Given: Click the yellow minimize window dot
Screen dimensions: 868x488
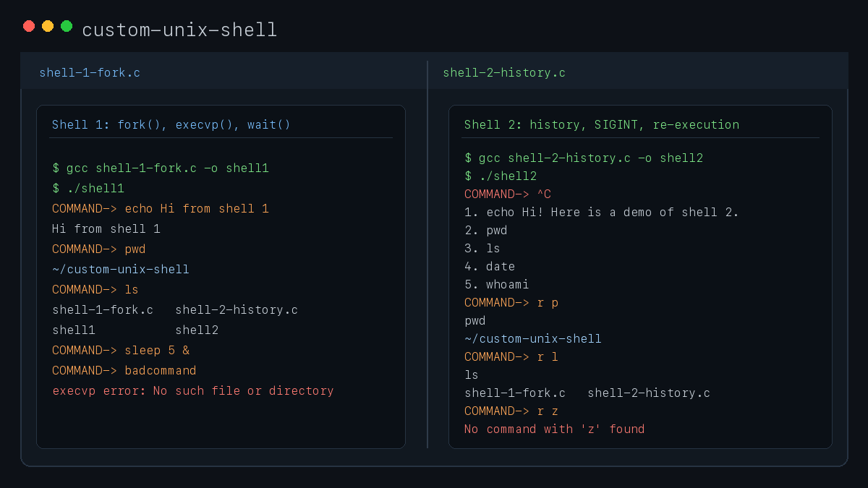Looking at the screenshot, I should coord(48,26).
